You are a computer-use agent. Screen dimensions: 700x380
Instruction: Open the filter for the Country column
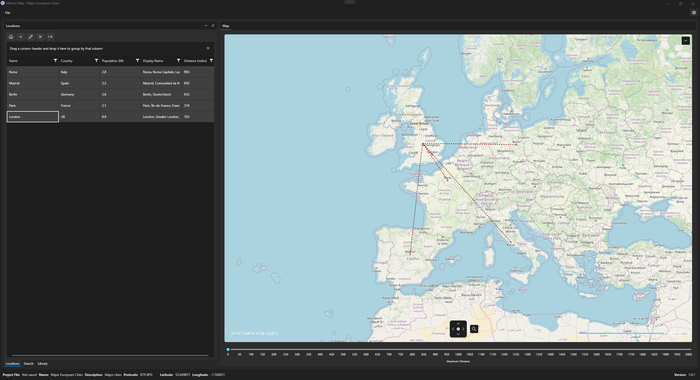pyautogui.click(x=96, y=61)
